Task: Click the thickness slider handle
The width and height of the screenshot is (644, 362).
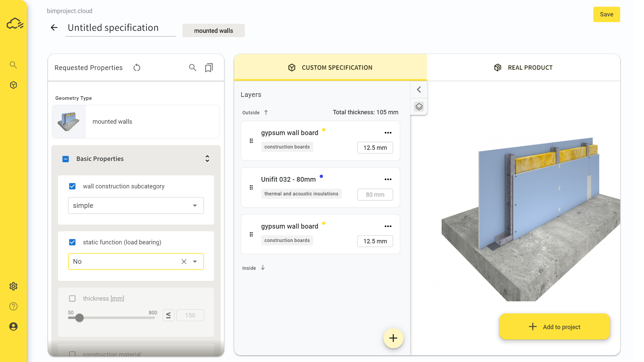Action: tap(79, 318)
